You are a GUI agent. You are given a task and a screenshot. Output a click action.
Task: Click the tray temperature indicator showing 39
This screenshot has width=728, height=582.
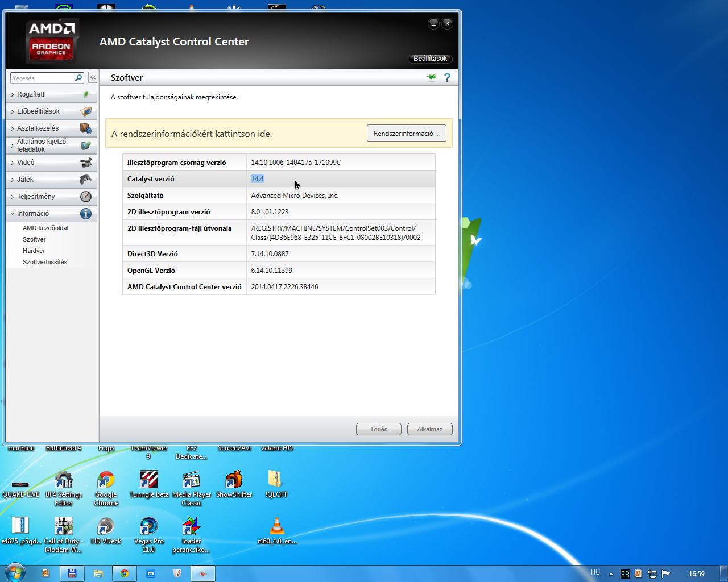pyautogui.click(x=624, y=574)
